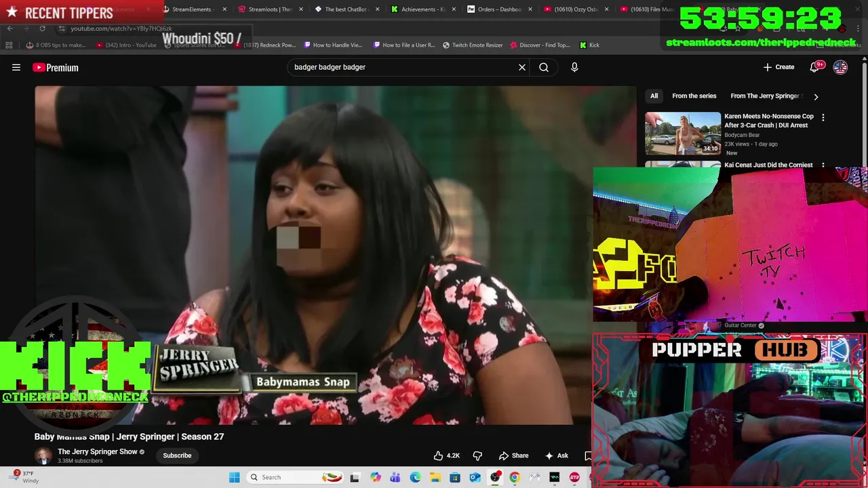This screenshot has height=488, width=868.
Task: Launch Copilot from the taskbar
Action: coord(375,477)
